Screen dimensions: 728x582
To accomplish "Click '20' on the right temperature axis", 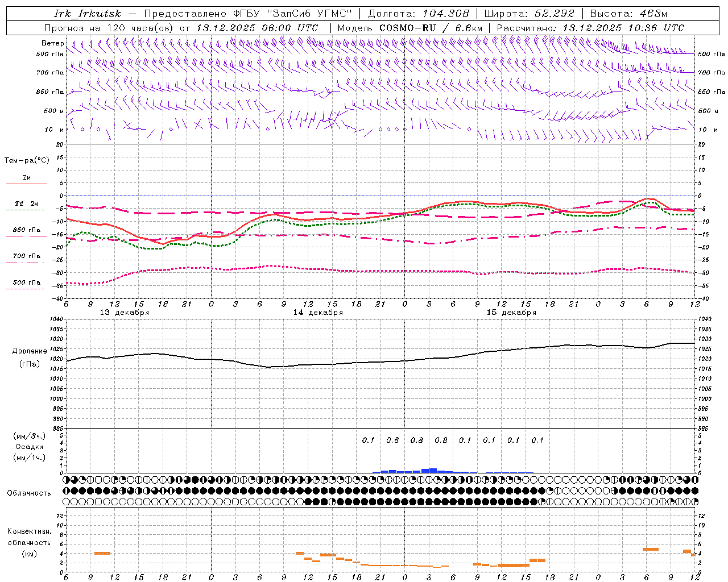I will click(701, 144).
